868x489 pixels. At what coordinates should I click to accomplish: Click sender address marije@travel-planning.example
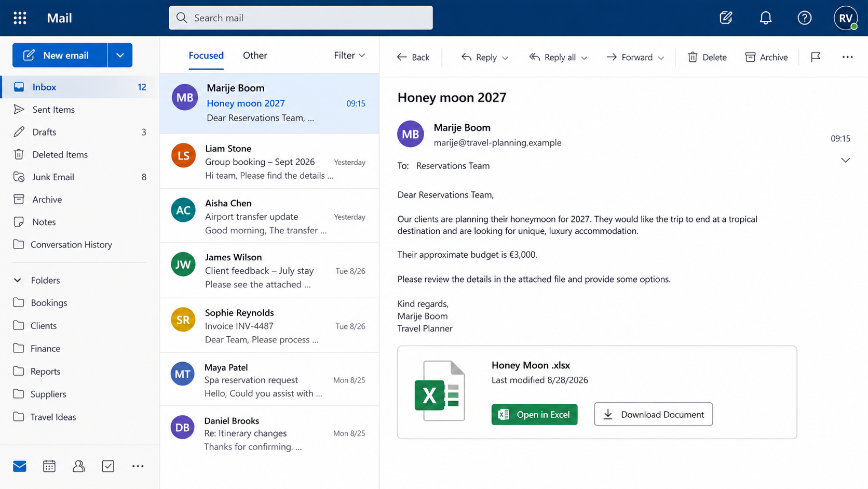click(x=497, y=142)
